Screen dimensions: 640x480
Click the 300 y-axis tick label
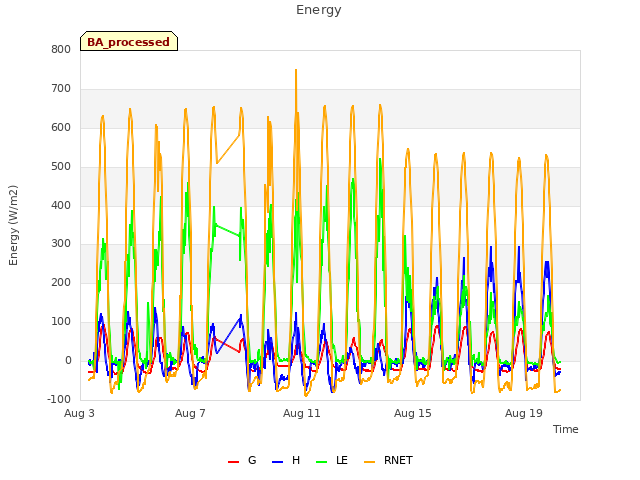[x=61, y=244]
